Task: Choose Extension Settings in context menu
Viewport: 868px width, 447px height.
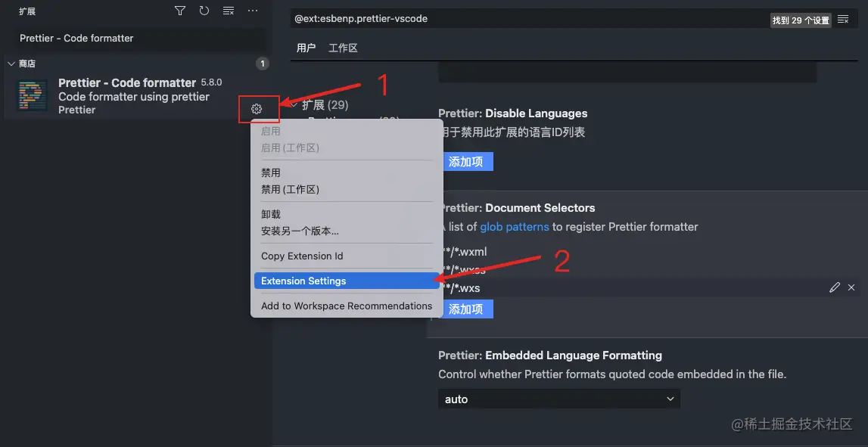Action: pyautogui.click(x=347, y=281)
